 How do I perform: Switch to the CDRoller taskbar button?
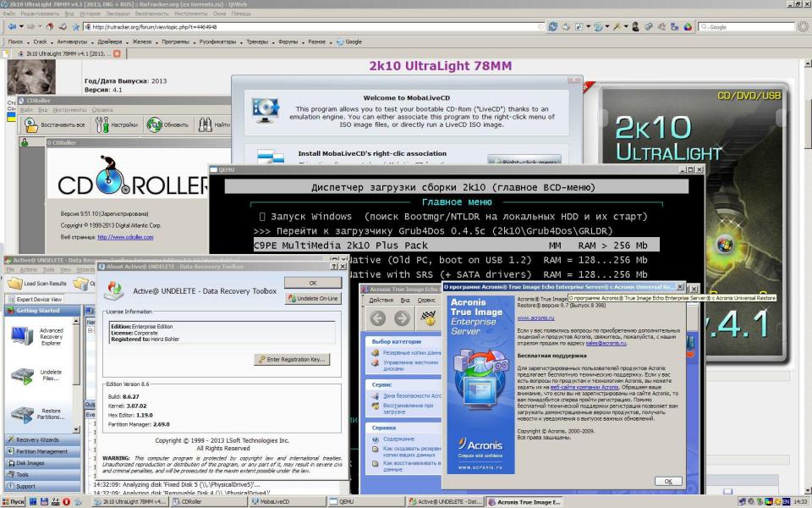click(x=208, y=501)
